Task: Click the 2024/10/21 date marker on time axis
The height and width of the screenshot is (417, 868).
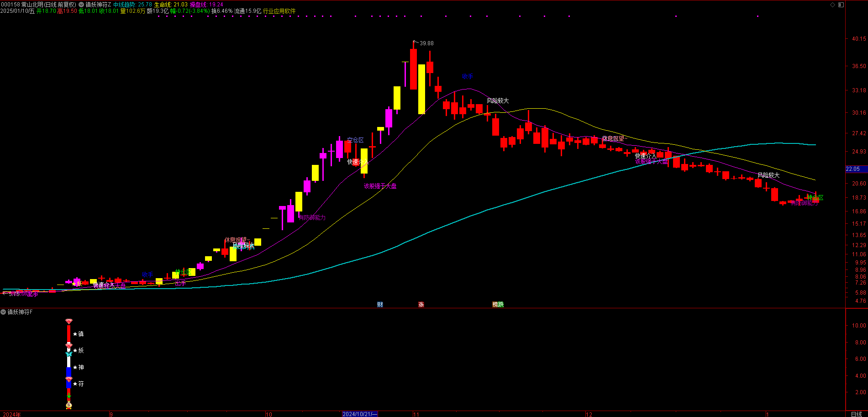Action: point(360,414)
